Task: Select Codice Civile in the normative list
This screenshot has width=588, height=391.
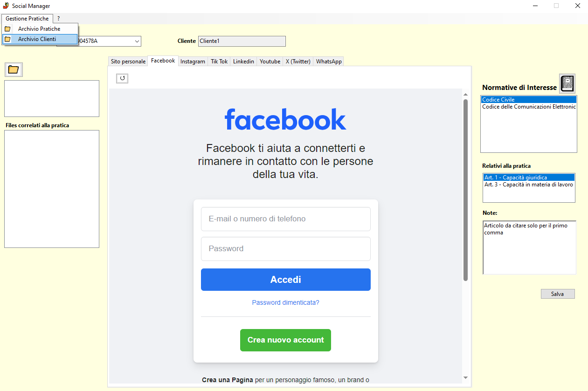Action: [x=529, y=100]
